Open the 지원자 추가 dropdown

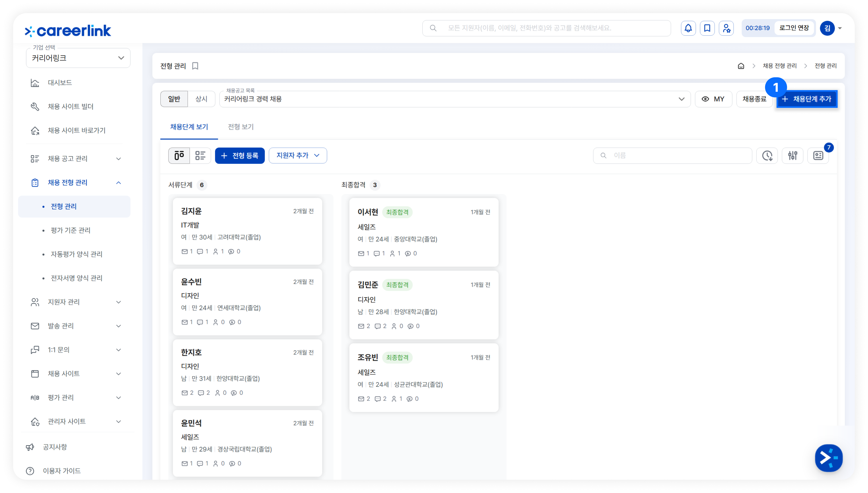298,155
